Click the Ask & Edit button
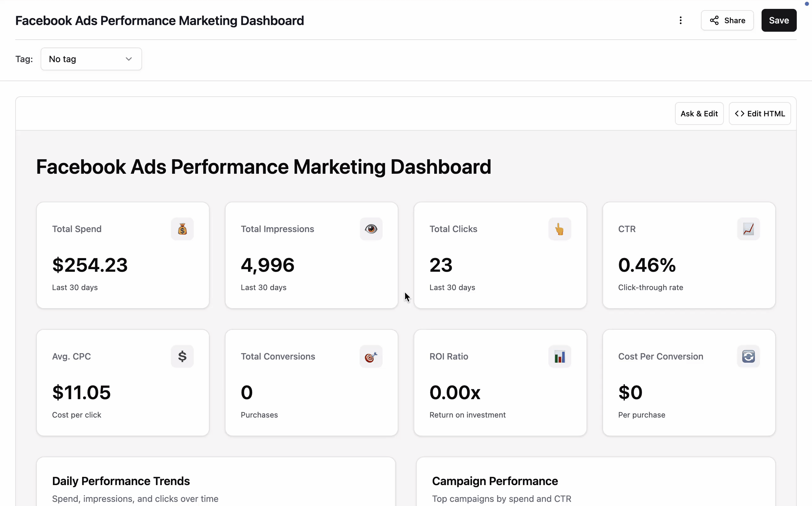 click(699, 114)
